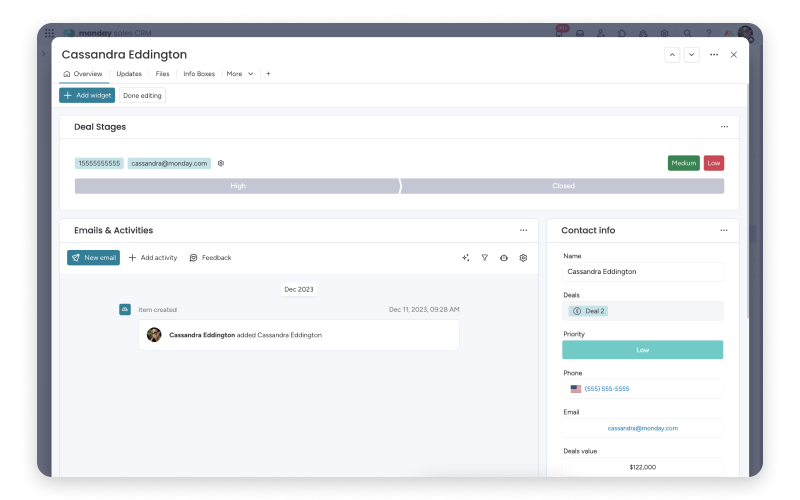Click the Dec 11, 2023 timestamp

click(x=424, y=310)
